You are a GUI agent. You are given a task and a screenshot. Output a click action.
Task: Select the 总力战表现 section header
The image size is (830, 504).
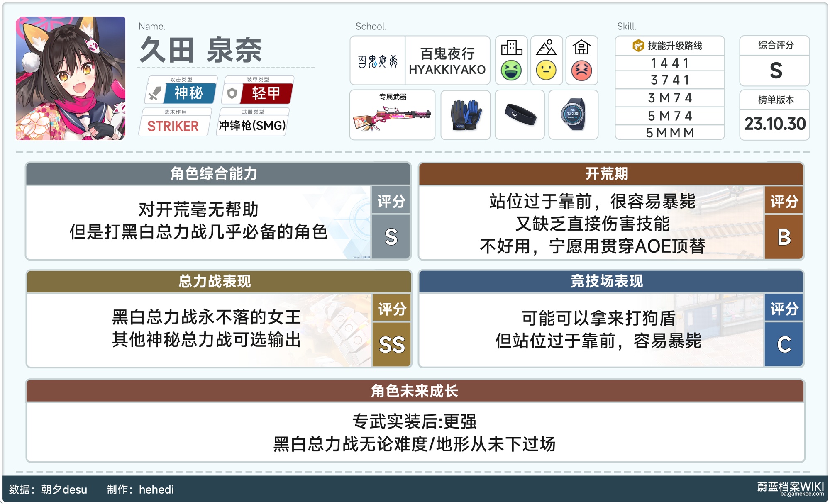click(x=214, y=281)
